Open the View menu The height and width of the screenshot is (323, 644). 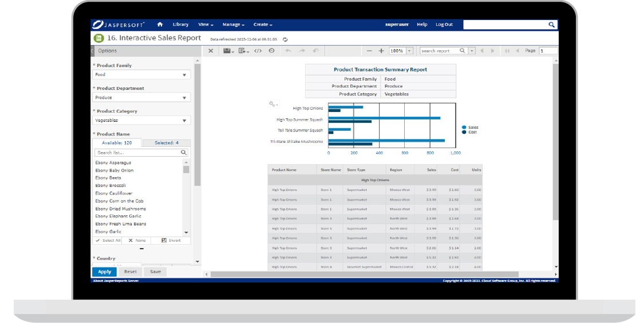(206, 25)
